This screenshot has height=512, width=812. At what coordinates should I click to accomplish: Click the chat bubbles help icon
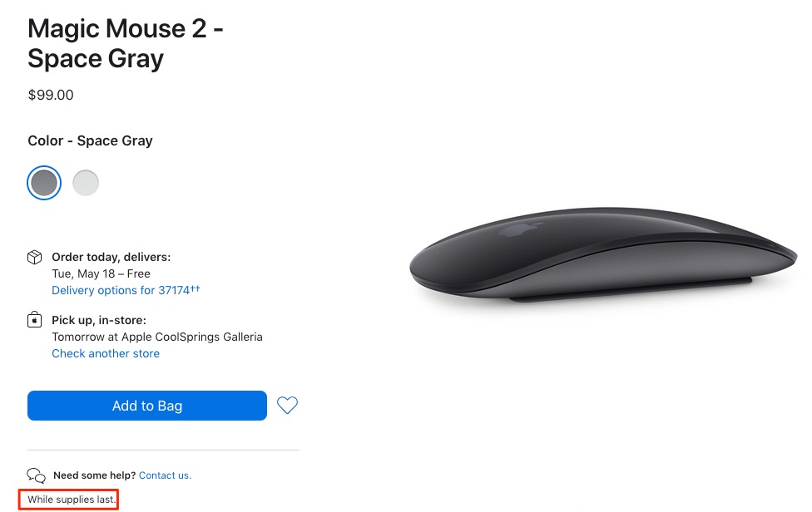[36, 475]
